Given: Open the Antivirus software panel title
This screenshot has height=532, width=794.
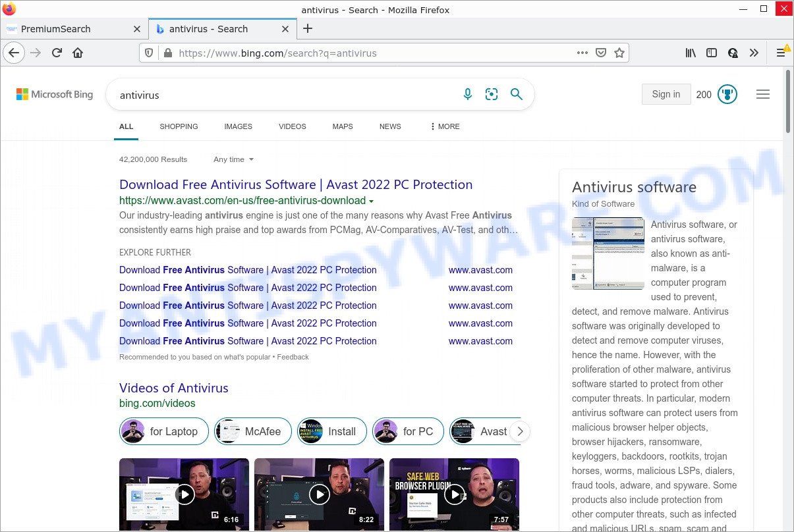Looking at the screenshot, I should pyautogui.click(x=634, y=187).
